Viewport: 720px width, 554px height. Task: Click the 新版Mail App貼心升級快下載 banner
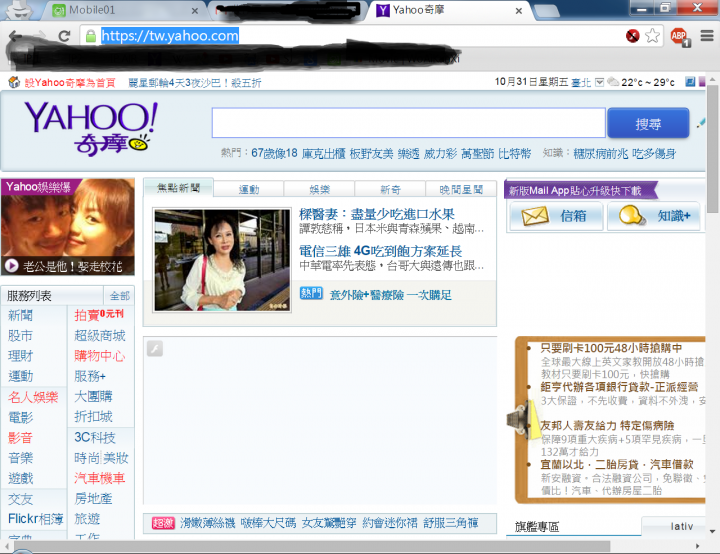pyautogui.click(x=580, y=190)
